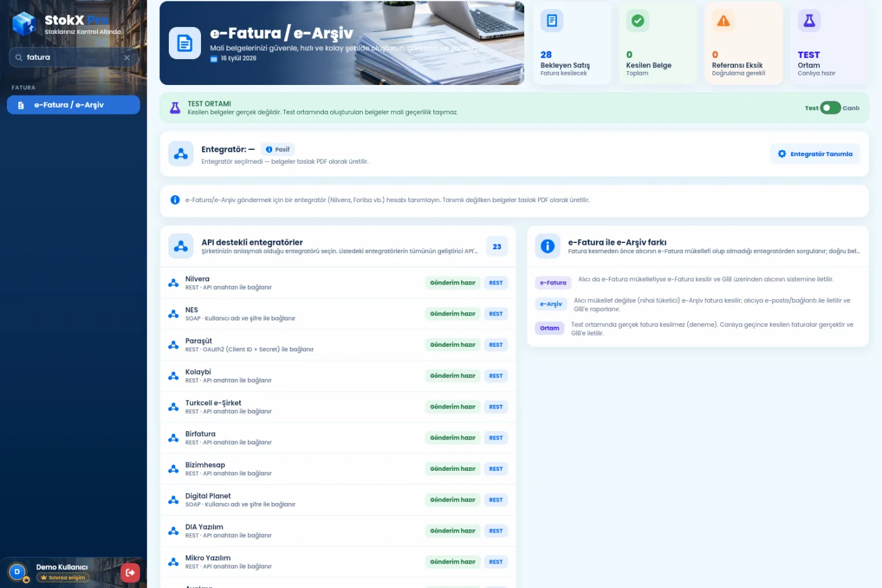Select the DIA Yazılım integrator
Viewport: 882px width, 588px height.
click(x=338, y=531)
